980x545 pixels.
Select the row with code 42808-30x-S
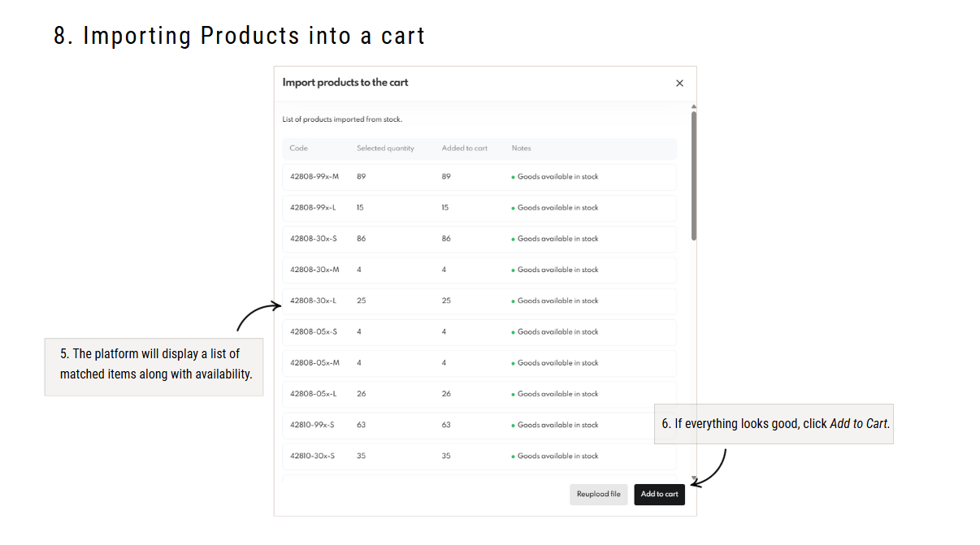(x=479, y=239)
